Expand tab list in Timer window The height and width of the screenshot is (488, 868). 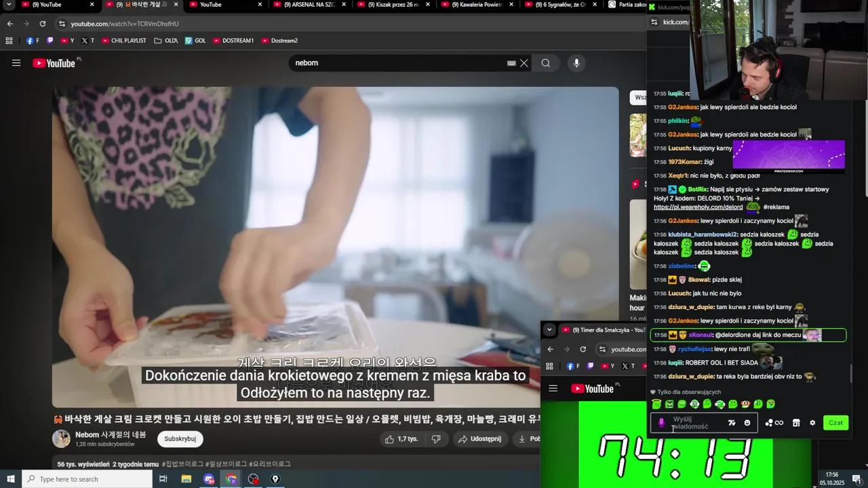[549, 330]
